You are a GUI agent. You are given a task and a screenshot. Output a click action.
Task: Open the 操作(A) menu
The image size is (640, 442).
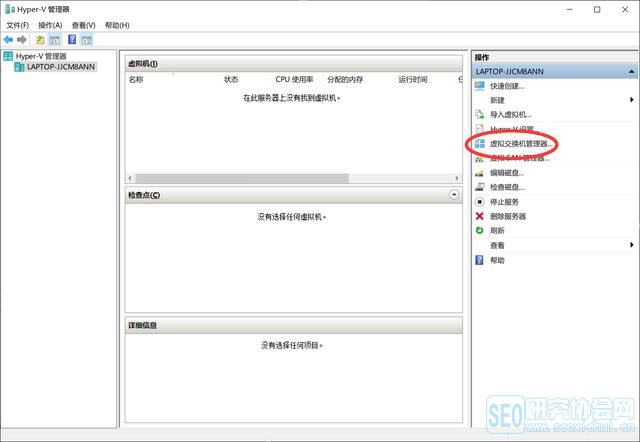pyautogui.click(x=50, y=25)
